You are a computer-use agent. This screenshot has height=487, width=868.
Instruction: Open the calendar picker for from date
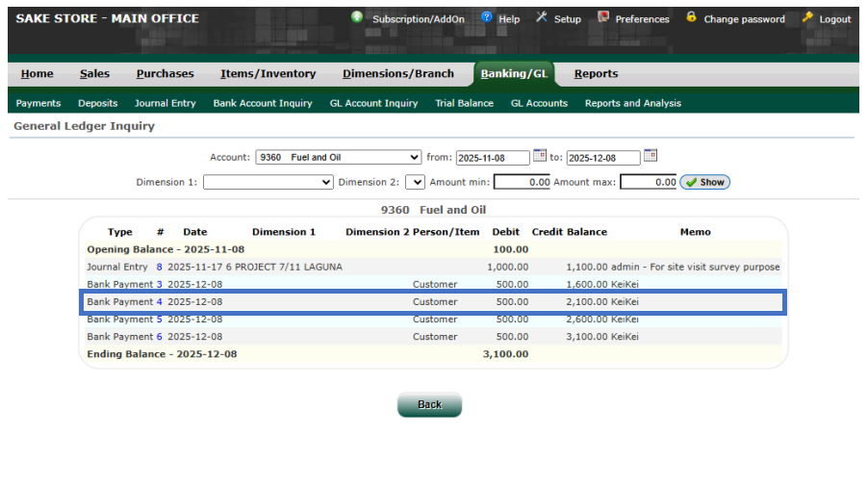pos(540,156)
